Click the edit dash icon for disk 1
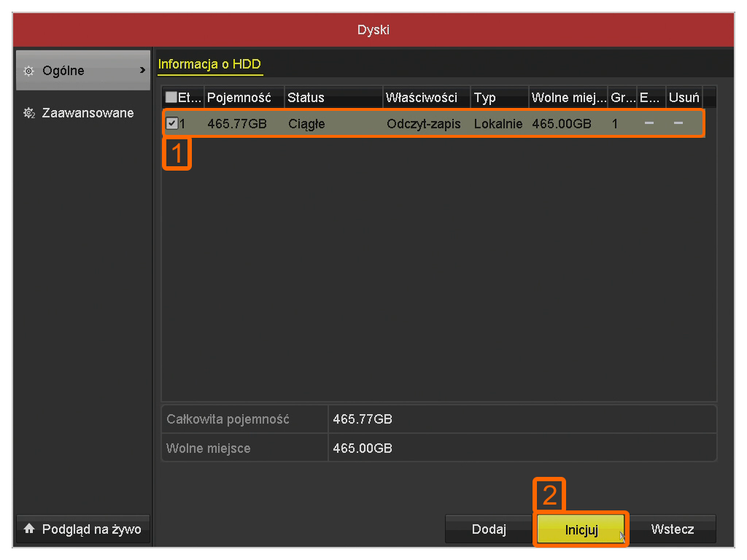This screenshot has height=560, width=747. (649, 124)
